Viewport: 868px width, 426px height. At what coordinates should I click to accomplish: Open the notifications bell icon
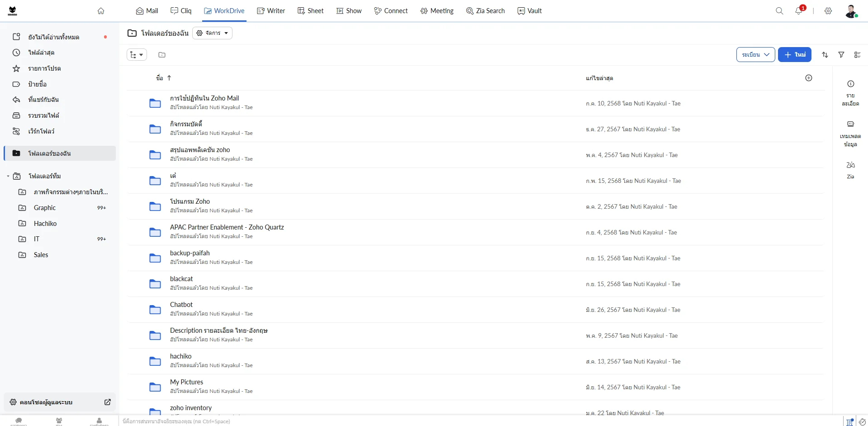[799, 11]
